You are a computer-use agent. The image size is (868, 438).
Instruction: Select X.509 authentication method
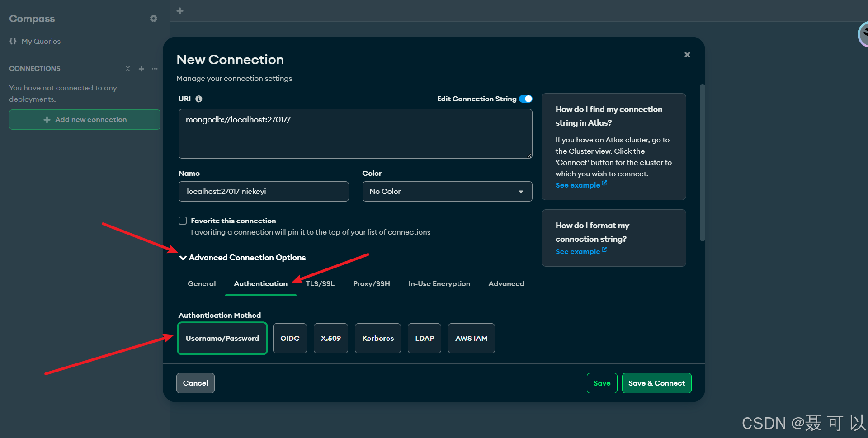[x=331, y=338]
